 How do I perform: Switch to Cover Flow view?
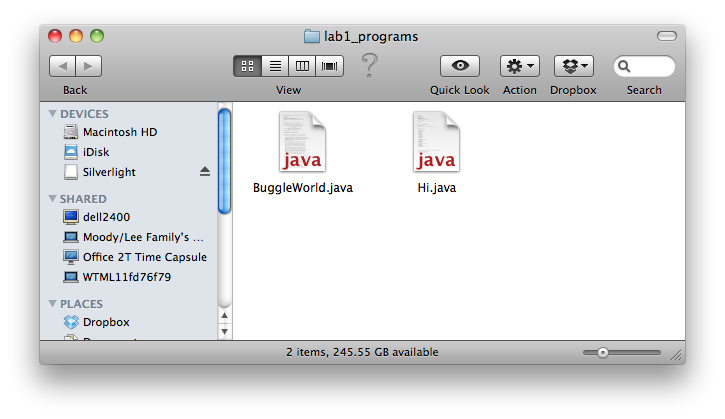(x=329, y=66)
